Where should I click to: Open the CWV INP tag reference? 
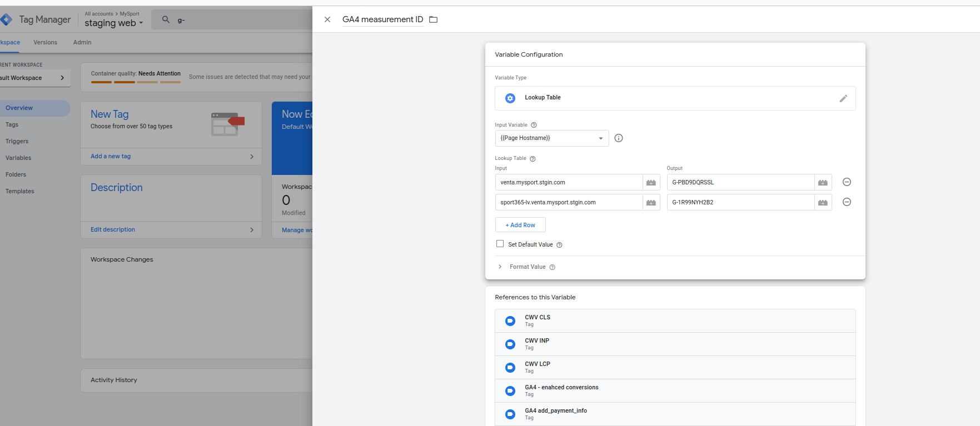tap(675, 344)
